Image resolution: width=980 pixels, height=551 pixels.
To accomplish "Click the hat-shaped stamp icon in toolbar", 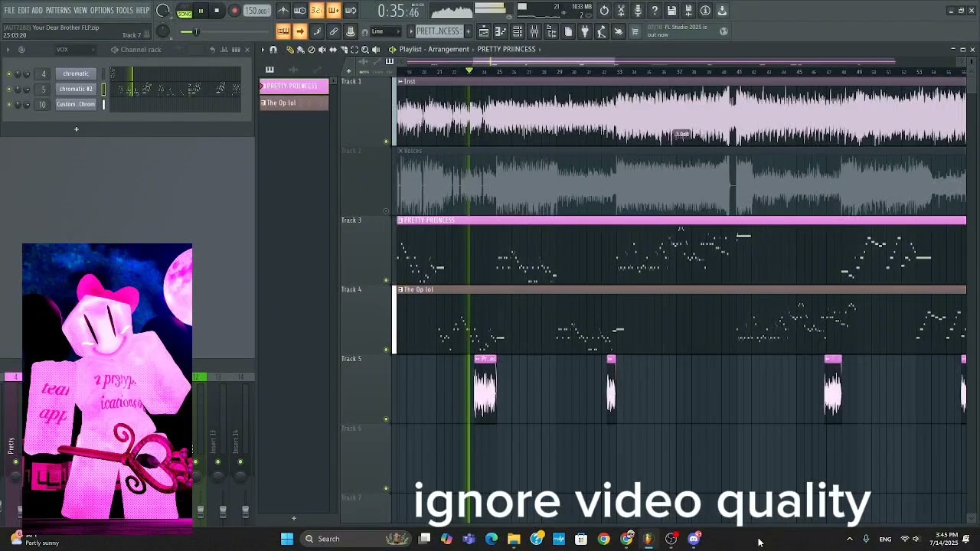I will click(350, 31).
